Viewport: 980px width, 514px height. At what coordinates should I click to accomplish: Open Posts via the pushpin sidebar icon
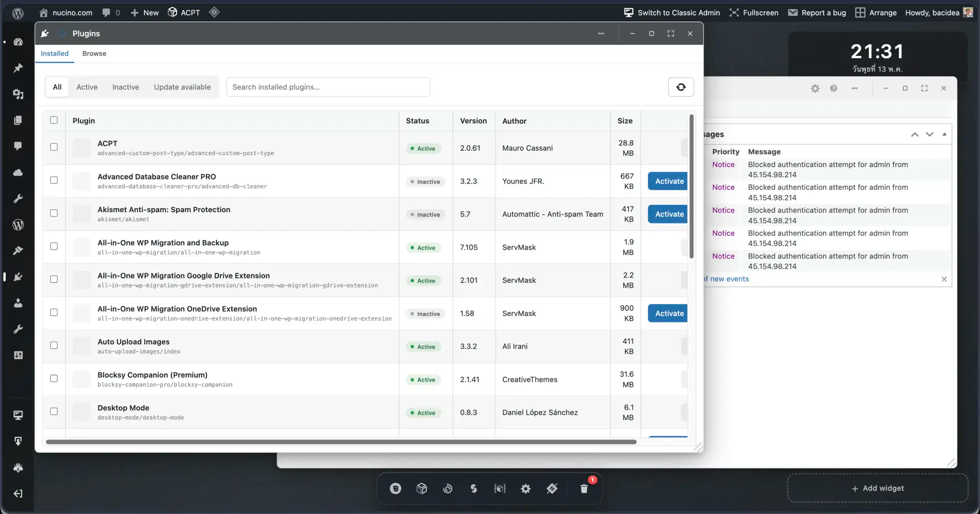pos(18,68)
